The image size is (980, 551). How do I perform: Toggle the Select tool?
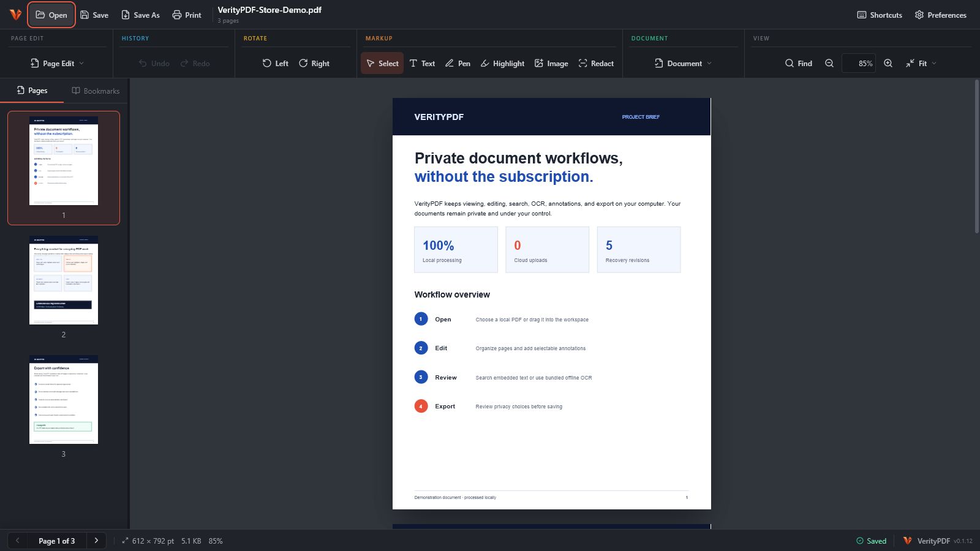point(382,63)
